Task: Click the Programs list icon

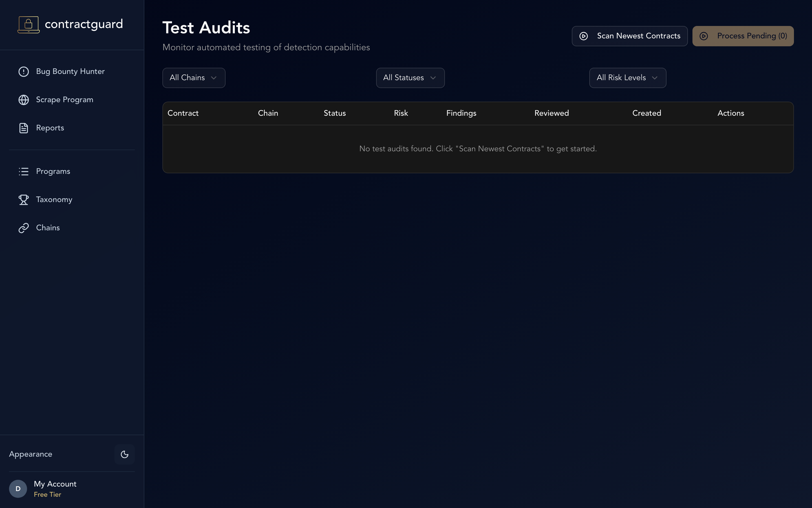Action: pyautogui.click(x=23, y=171)
